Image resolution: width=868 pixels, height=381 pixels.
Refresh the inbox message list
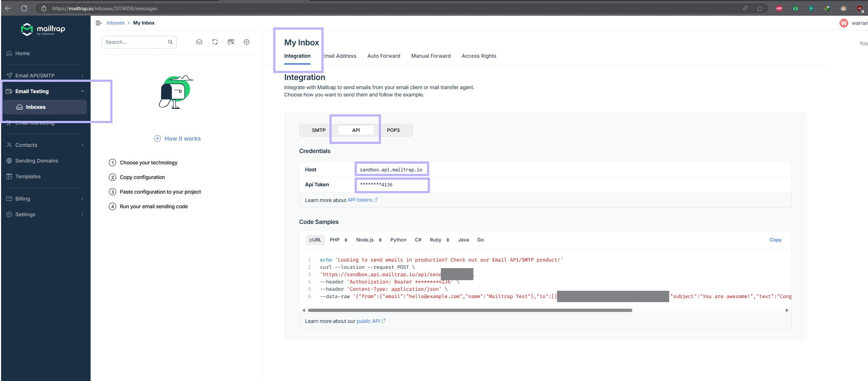coord(215,42)
